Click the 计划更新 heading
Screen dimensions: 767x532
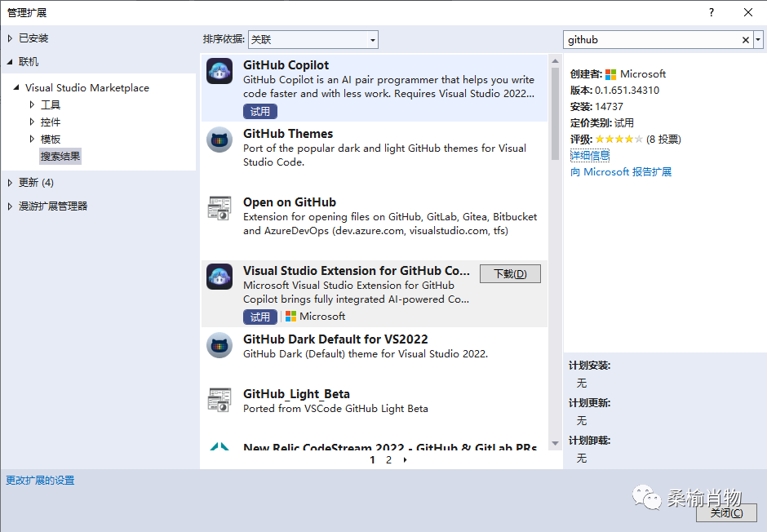(x=589, y=403)
